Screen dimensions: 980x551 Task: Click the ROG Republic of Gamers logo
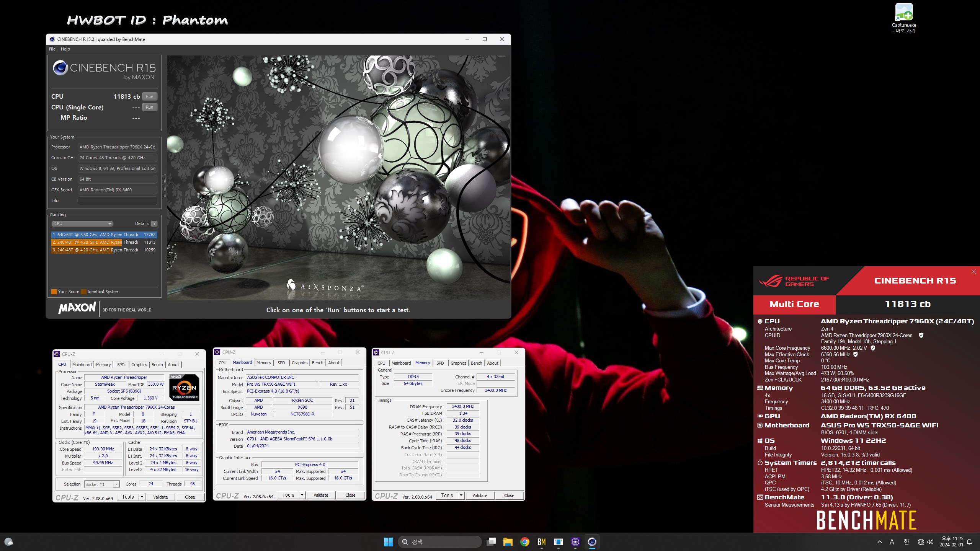(794, 281)
